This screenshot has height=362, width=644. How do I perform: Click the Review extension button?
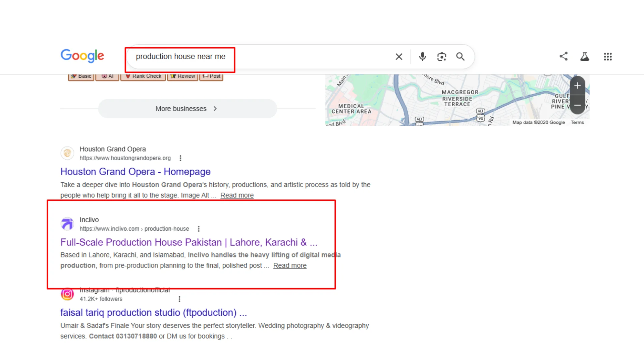click(182, 76)
